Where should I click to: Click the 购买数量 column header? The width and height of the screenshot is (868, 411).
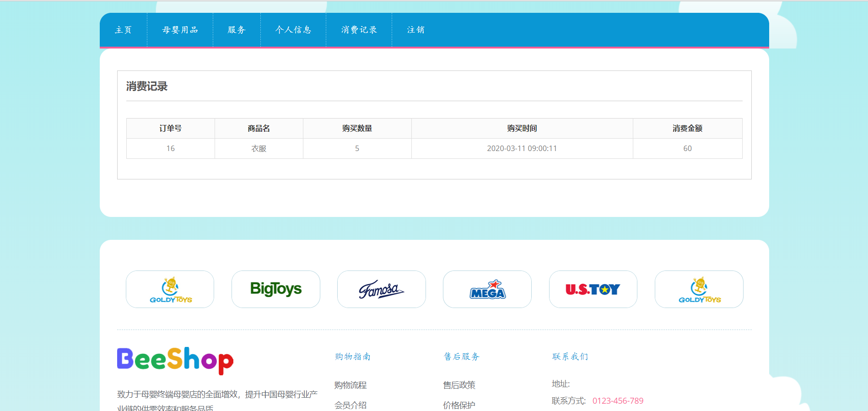click(x=357, y=129)
